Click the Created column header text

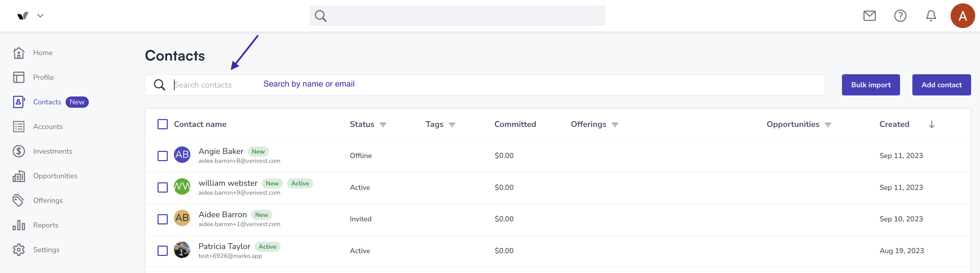click(x=894, y=124)
